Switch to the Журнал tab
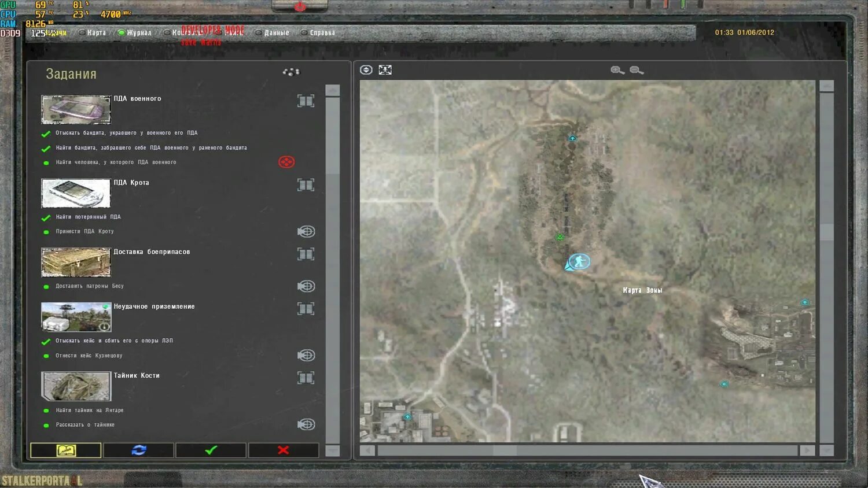The height and width of the screenshot is (488, 868). 135,33
